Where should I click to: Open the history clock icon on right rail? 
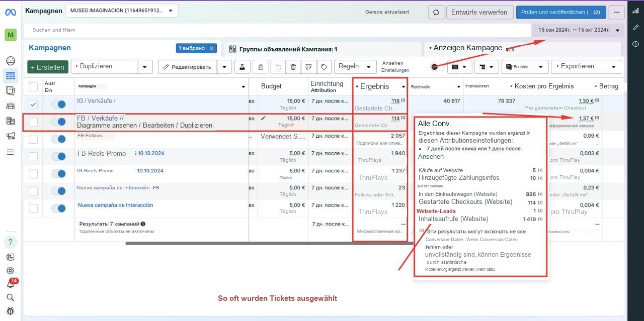click(x=636, y=44)
